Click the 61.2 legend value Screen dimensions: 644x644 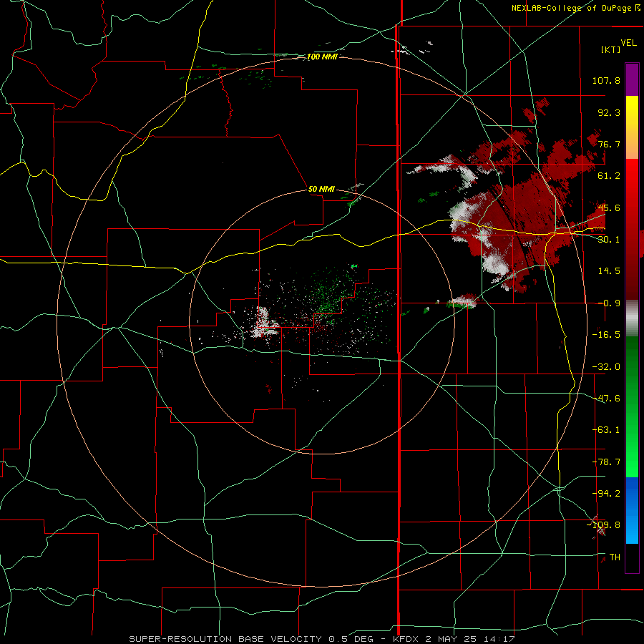pyautogui.click(x=609, y=176)
